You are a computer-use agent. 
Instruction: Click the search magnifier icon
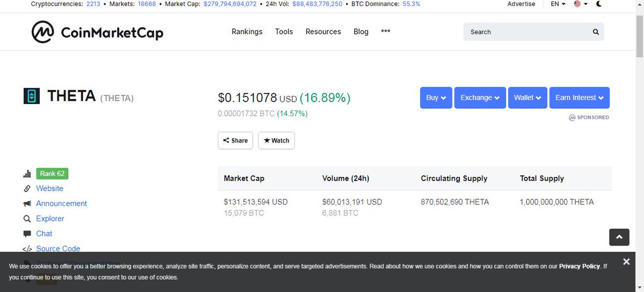596,32
